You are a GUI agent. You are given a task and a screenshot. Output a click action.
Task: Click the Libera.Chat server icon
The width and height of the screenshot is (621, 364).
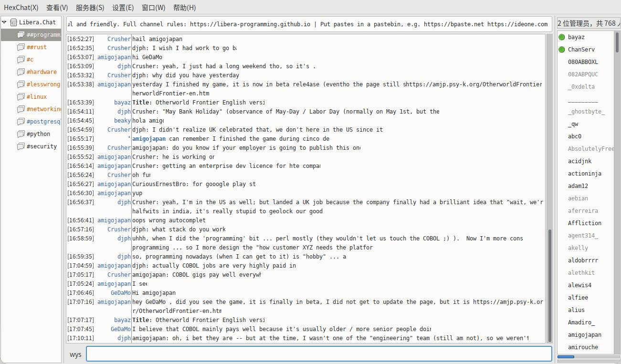[x=13, y=22]
